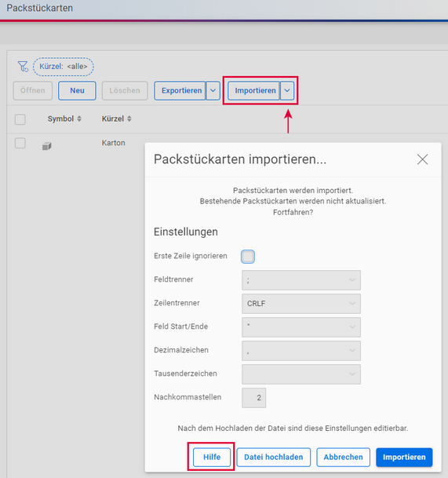Open the Feldtrenner dropdown

point(301,280)
